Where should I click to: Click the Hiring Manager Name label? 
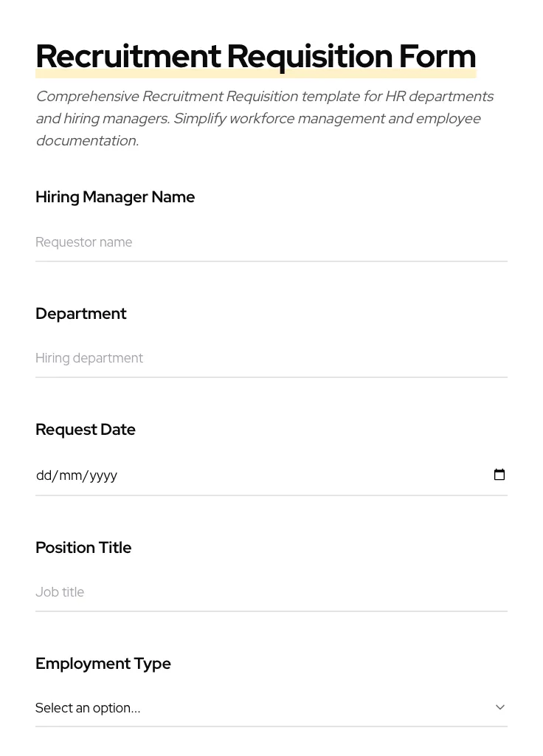(115, 197)
